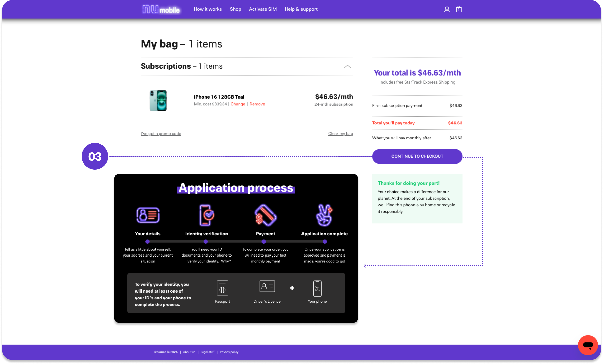The height and width of the screenshot is (364, 603).
Task: Click Clear my bag link
Action: [x=341, y=134]
